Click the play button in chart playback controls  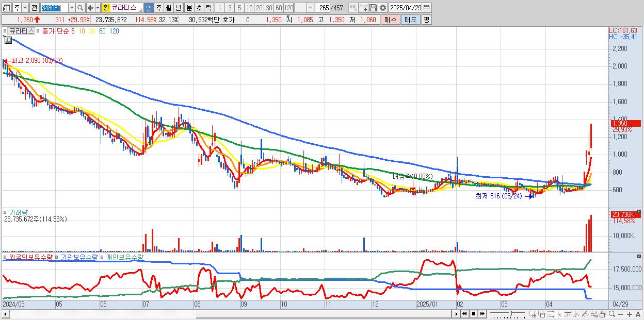pos(457,314)
